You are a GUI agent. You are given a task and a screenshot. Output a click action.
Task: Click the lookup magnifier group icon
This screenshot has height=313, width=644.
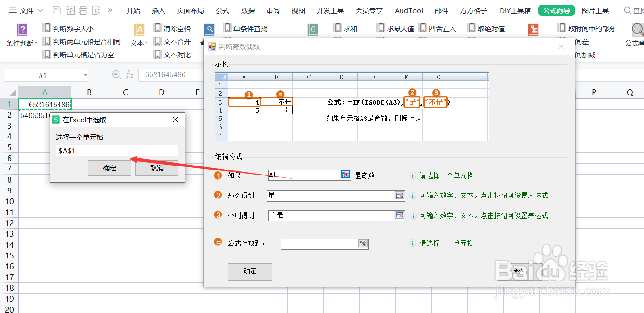[x=209, y=30]
